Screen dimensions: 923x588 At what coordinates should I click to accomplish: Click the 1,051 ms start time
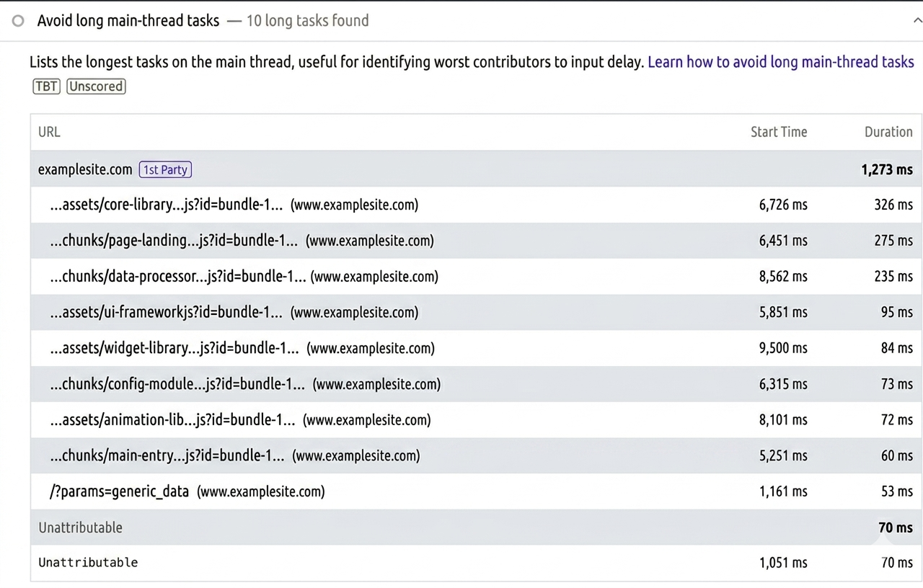pos(783,563)
